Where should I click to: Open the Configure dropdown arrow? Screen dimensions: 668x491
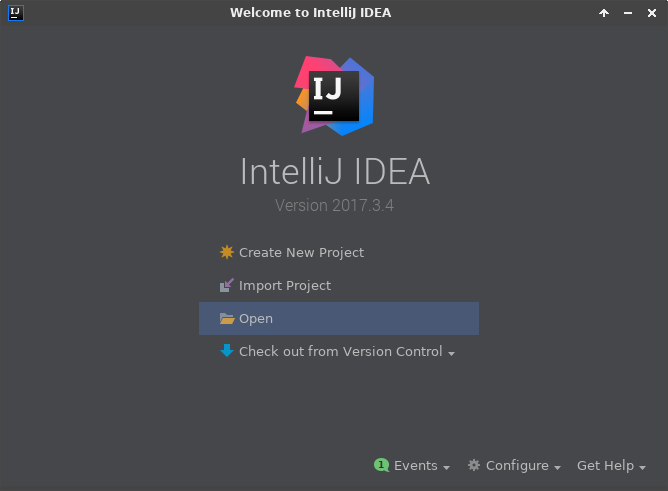click(557, 467)
